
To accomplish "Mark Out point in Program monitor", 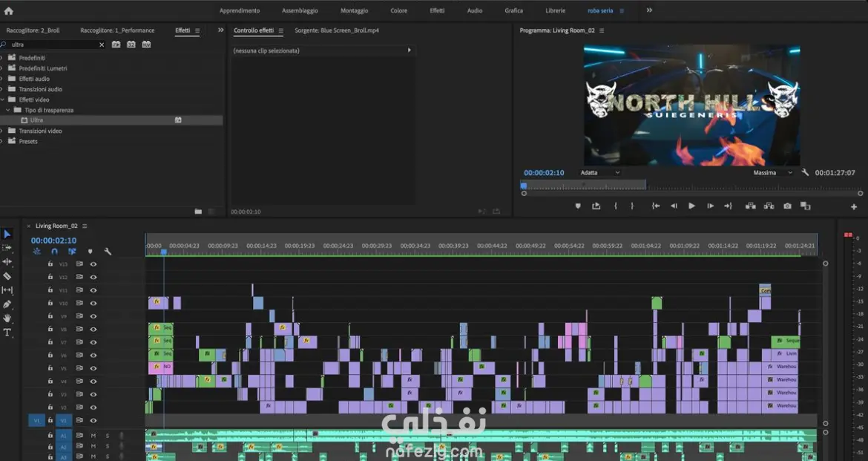I will point(632,206).
